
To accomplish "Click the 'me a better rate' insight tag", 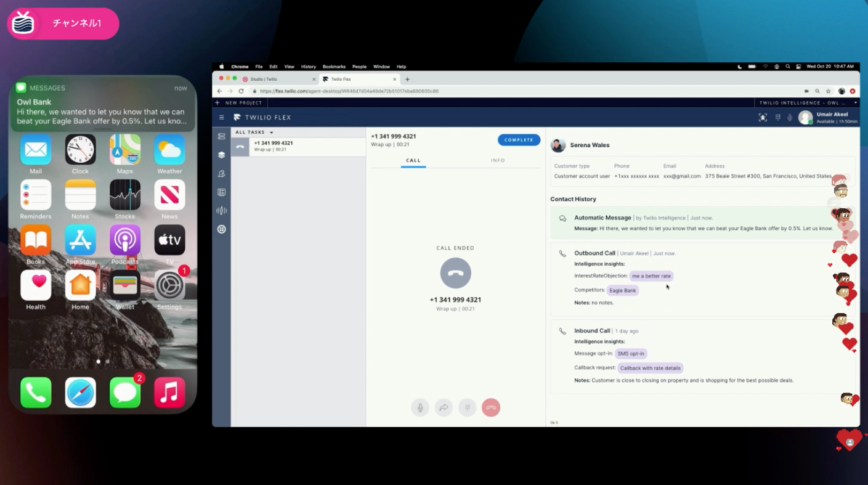I will point(651,276).
